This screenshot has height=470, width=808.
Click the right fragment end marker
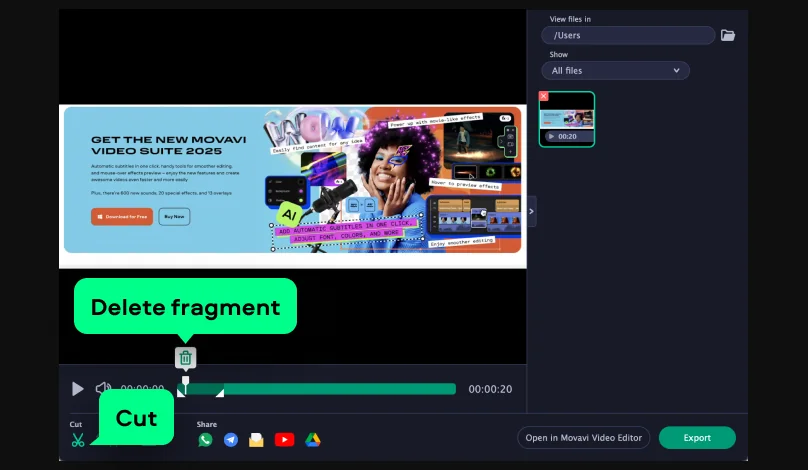(220, 393)
